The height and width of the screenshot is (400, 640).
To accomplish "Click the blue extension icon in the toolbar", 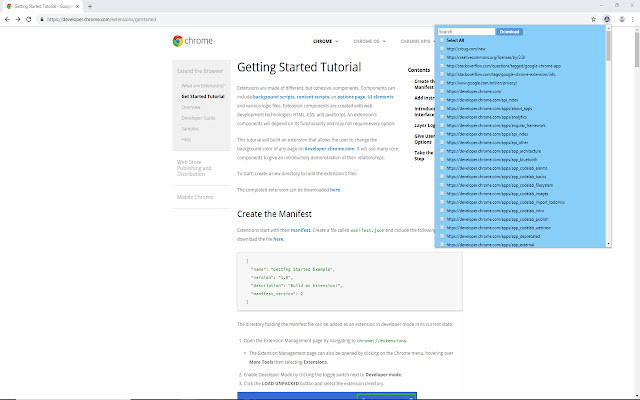I will pos(606,18).
